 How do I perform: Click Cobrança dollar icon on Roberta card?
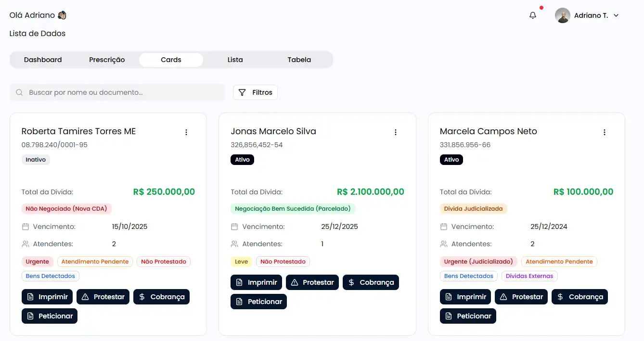coord(142,297)
